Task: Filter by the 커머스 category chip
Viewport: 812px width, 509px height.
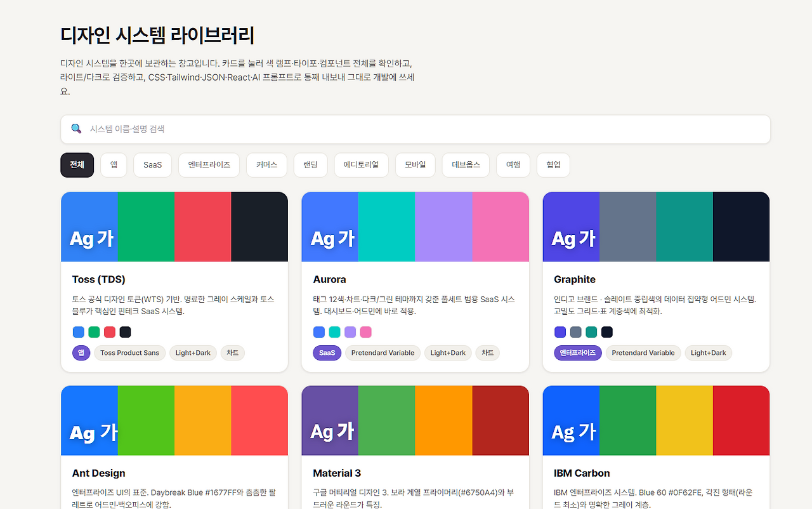Action: [x=266, y=165]
